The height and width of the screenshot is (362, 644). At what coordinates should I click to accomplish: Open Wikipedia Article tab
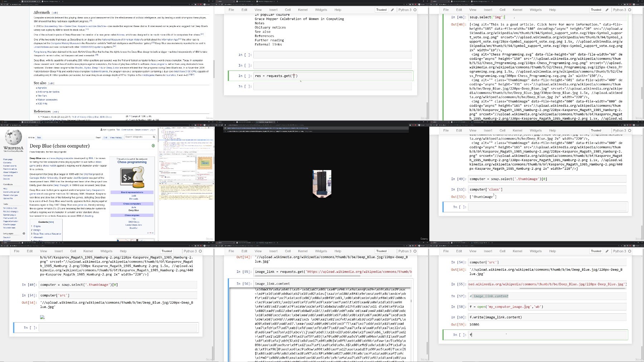31,137
